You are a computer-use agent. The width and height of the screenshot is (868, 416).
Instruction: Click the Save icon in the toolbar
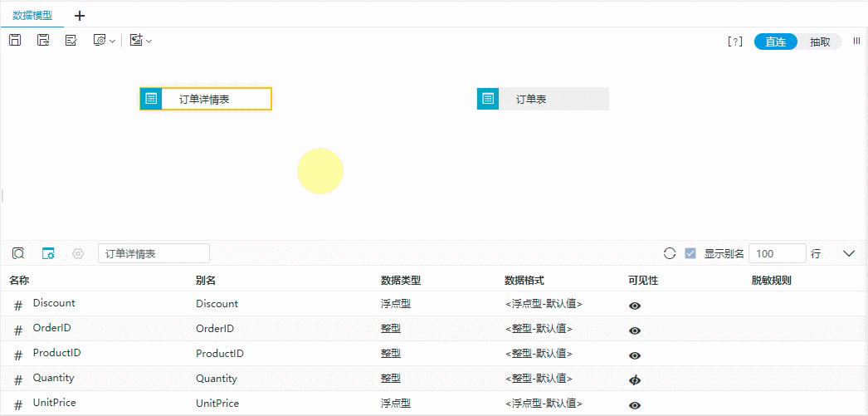click(x=16, y=40)
